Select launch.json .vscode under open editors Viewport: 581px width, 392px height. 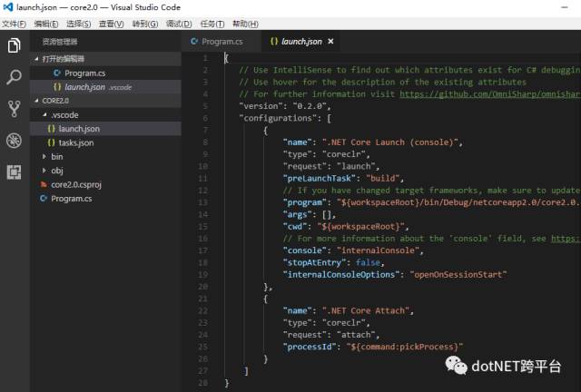105,87
